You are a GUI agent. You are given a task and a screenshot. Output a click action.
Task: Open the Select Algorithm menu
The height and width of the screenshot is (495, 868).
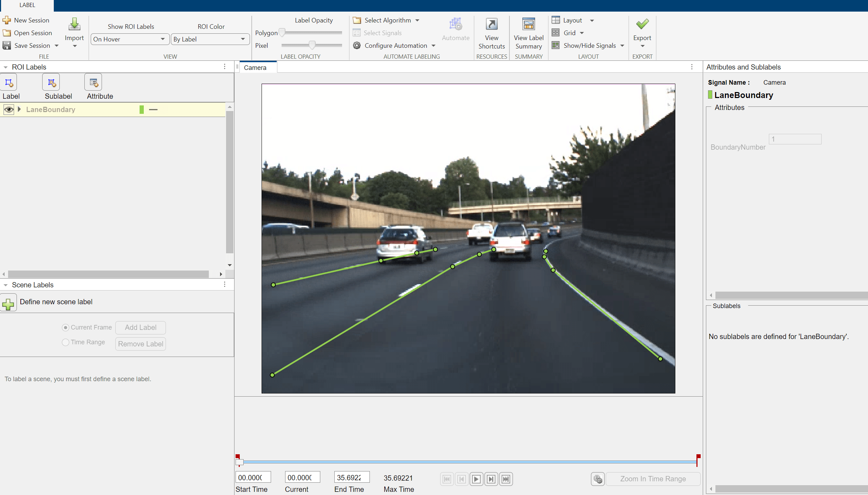click(x=387, y=20)
